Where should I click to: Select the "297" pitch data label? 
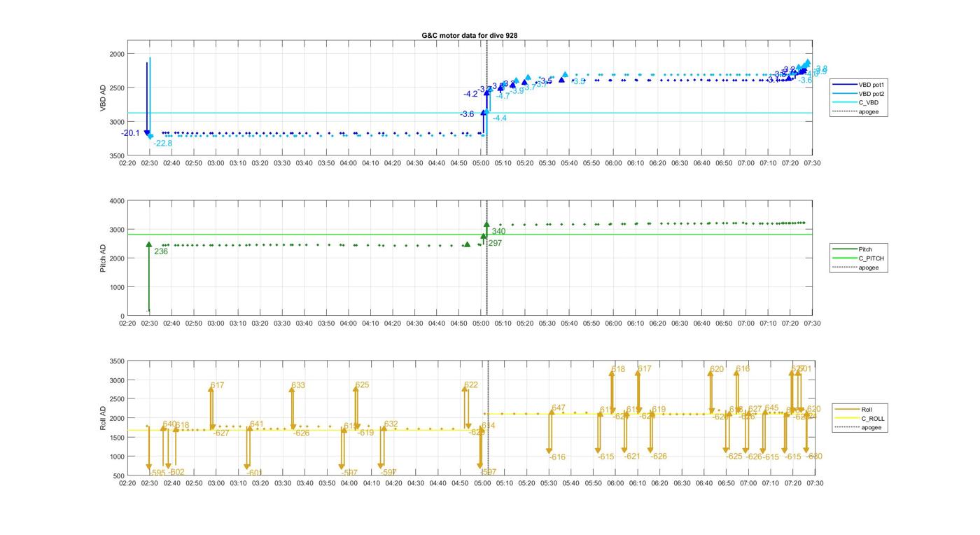point(495,243)
